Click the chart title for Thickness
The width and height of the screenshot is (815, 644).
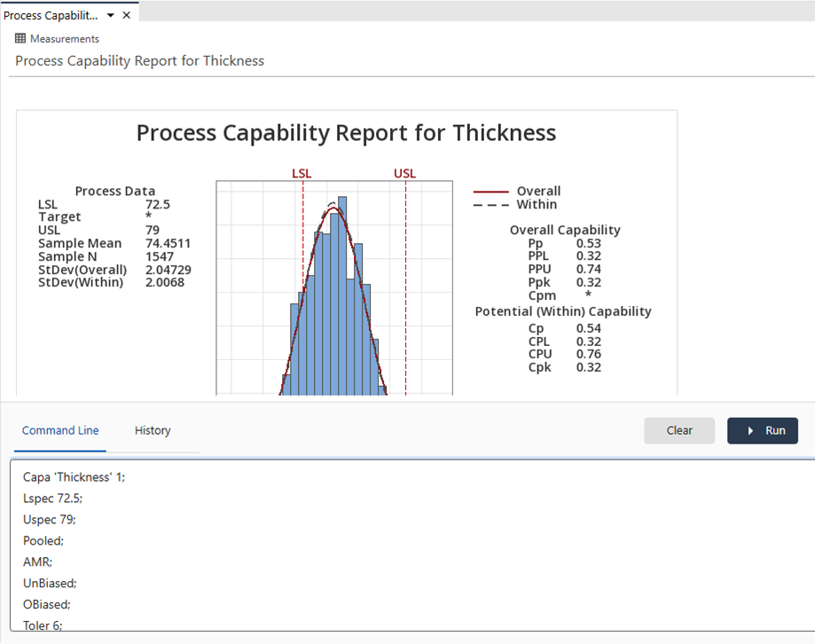coord(346,133)
